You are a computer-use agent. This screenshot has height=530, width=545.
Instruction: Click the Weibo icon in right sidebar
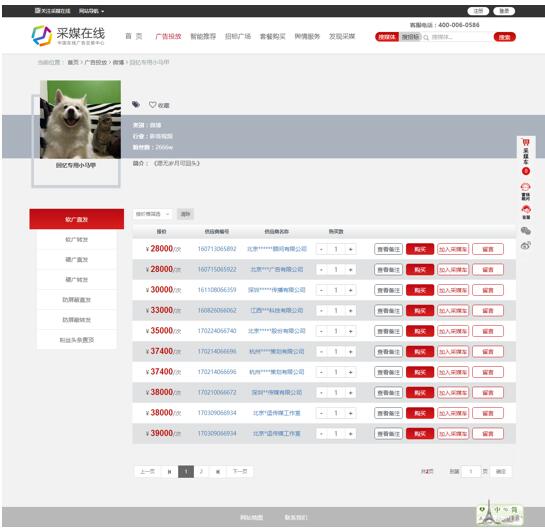click(x=526, y=246)
